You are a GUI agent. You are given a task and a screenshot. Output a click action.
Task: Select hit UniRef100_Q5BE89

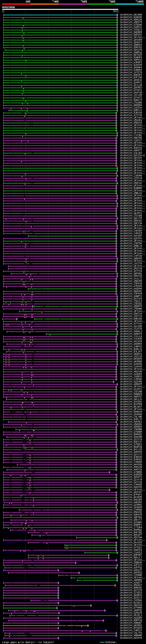tap(131, 563)
